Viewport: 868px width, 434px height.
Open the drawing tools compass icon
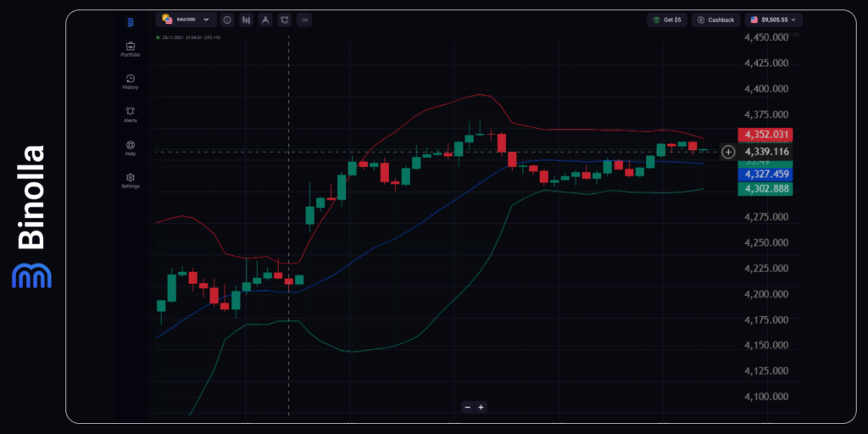coord(265,20)
